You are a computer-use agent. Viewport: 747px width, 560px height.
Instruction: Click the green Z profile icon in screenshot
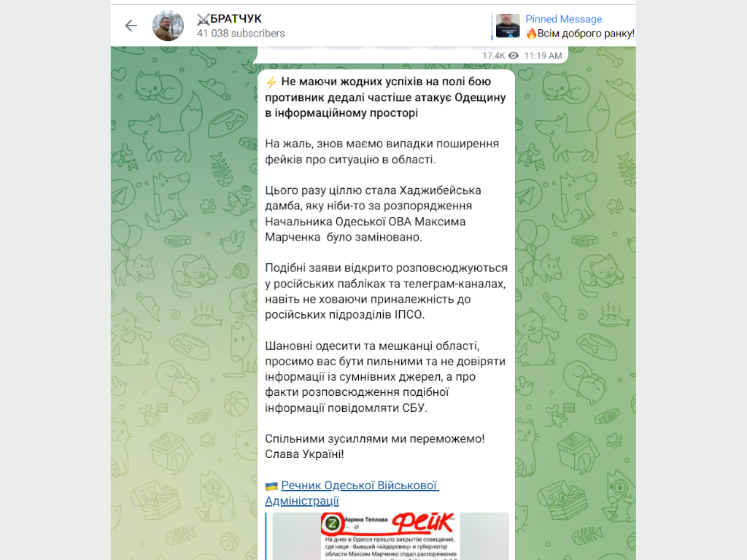point(333,524)
